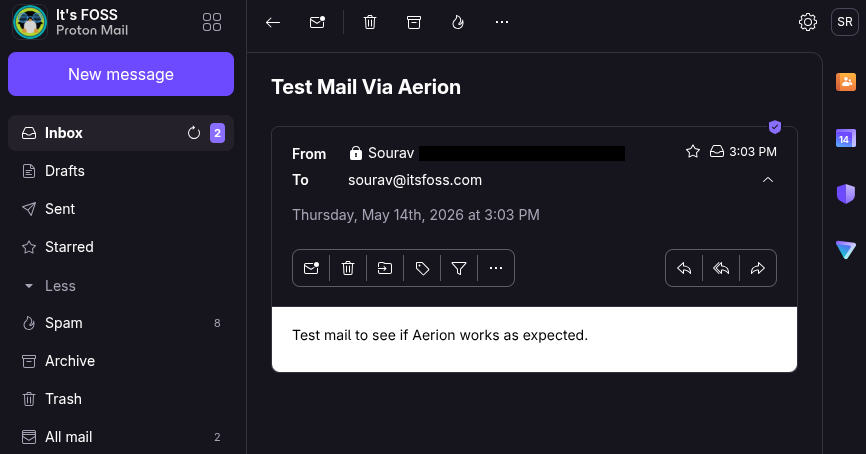The width and height of the screenshot is (866, 454).
Task: Open top toolbar more options menu
Action: pyautogui.click(x=501, y=22)
